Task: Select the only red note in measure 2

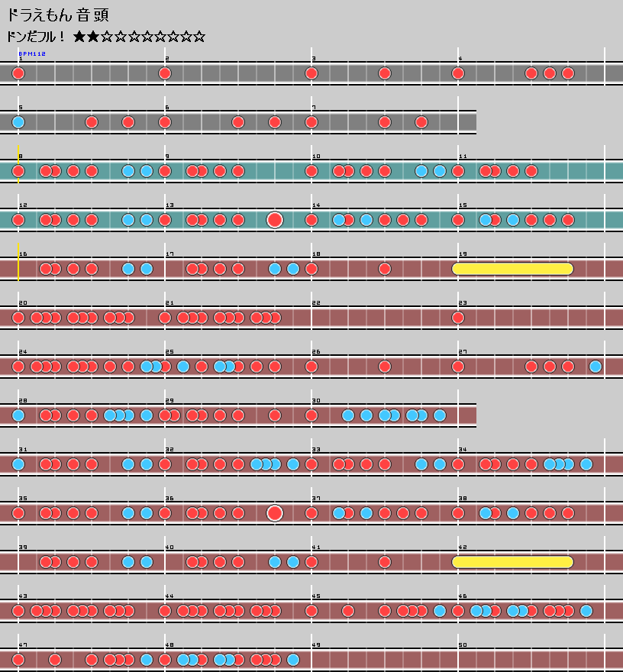Action: 165,73
